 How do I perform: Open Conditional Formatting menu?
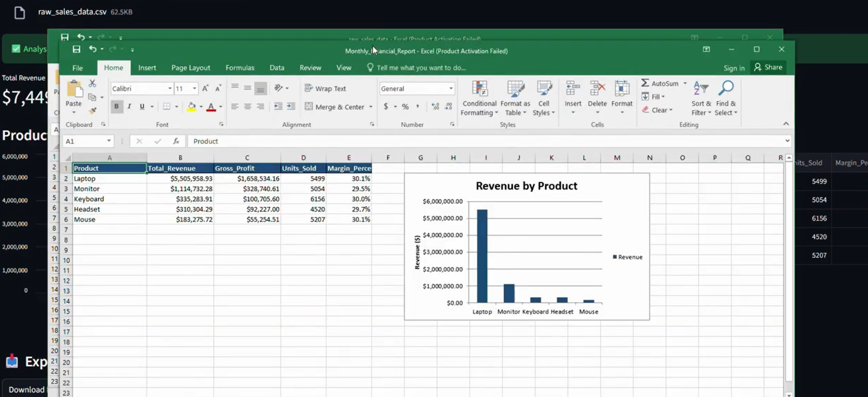[480, 98]
